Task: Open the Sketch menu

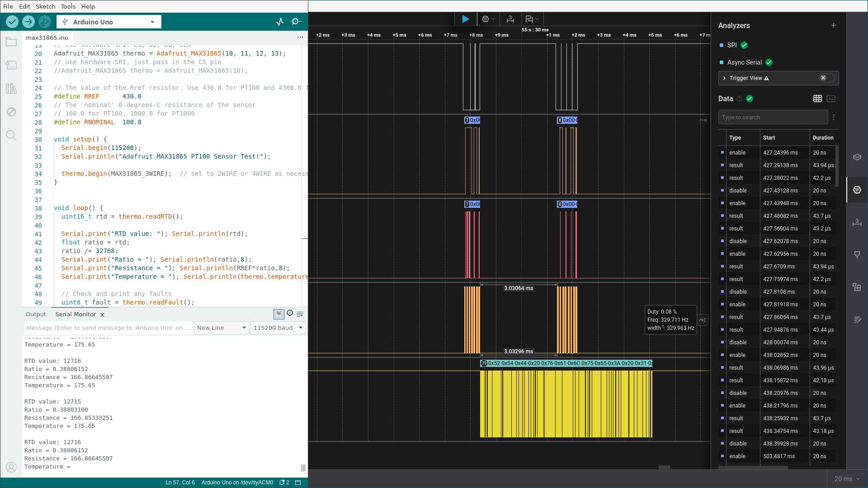Action: (45, 6)
